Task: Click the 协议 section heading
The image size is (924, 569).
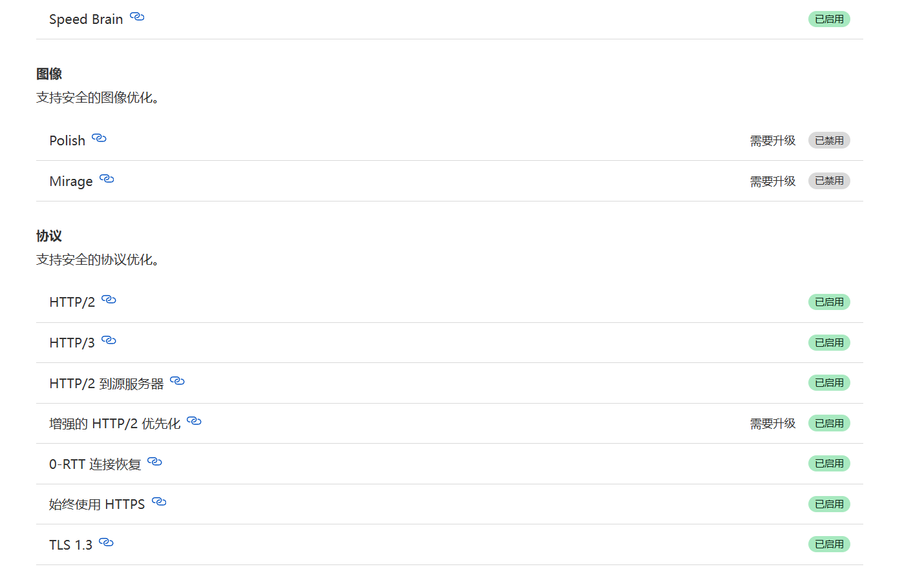Action: tap(49, 236)
